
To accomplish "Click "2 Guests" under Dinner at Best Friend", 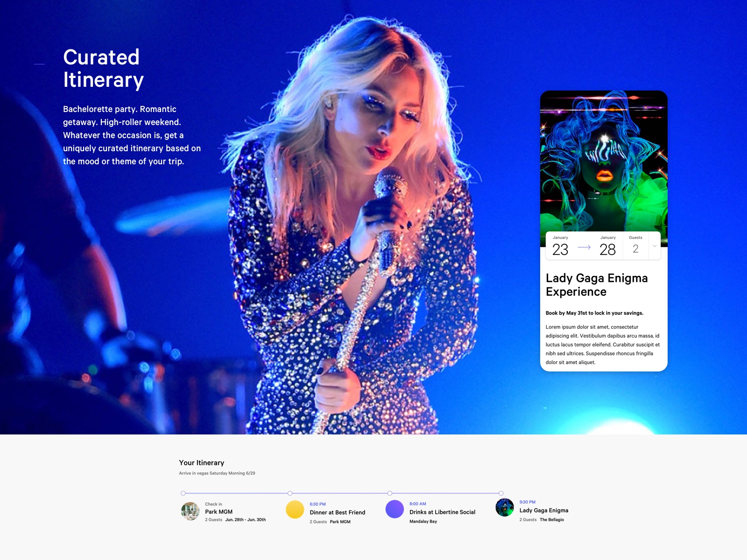I will click(x=318, y=522).
